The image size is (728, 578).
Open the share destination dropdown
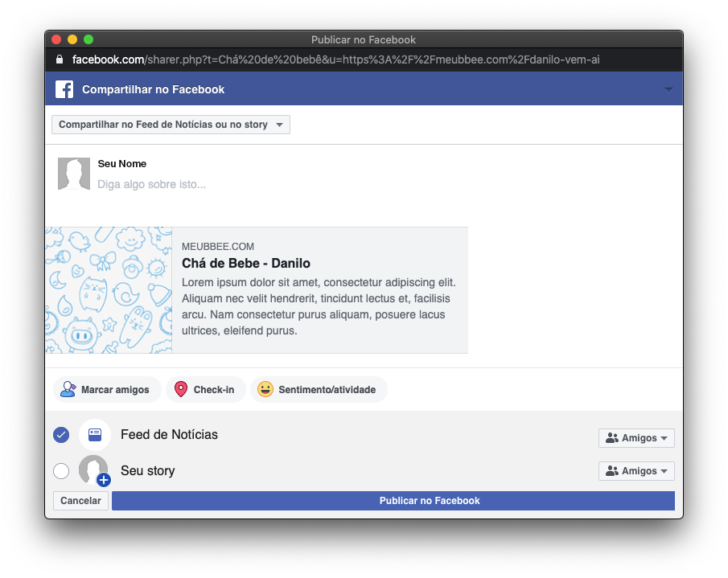point(171,125)
